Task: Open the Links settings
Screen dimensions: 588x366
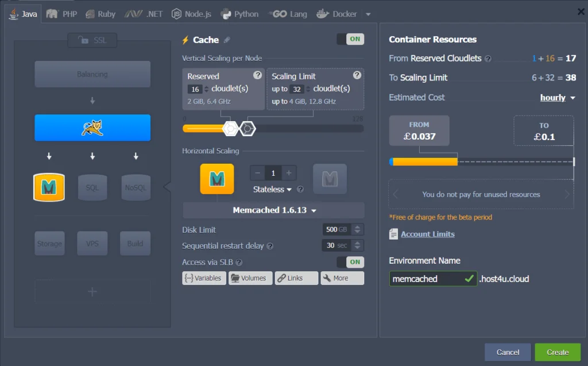Action: click(296, 278)
